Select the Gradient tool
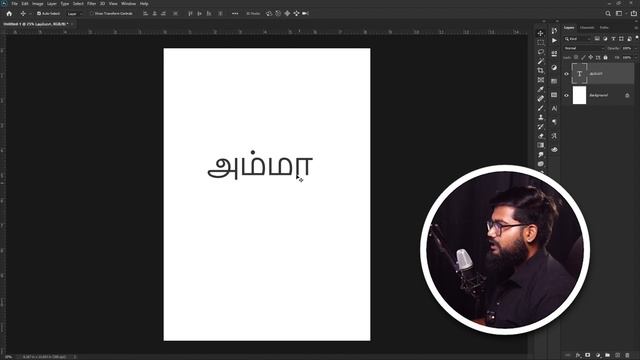 (540, 145)
